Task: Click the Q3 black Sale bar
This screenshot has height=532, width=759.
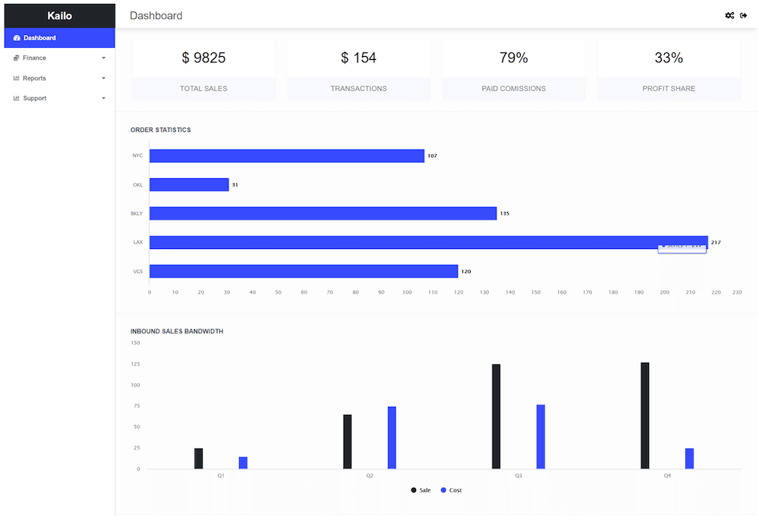Action: point(496,417)
